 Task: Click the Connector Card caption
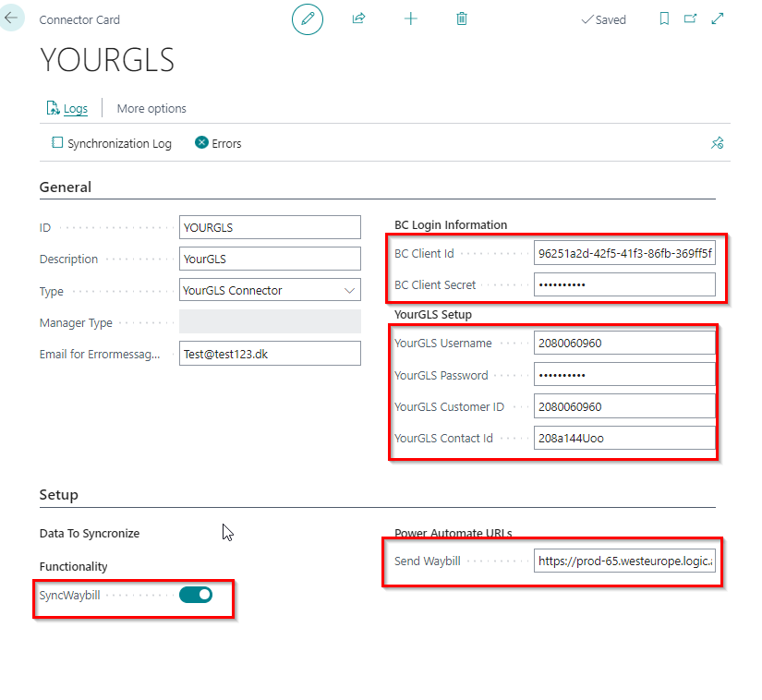79,20
